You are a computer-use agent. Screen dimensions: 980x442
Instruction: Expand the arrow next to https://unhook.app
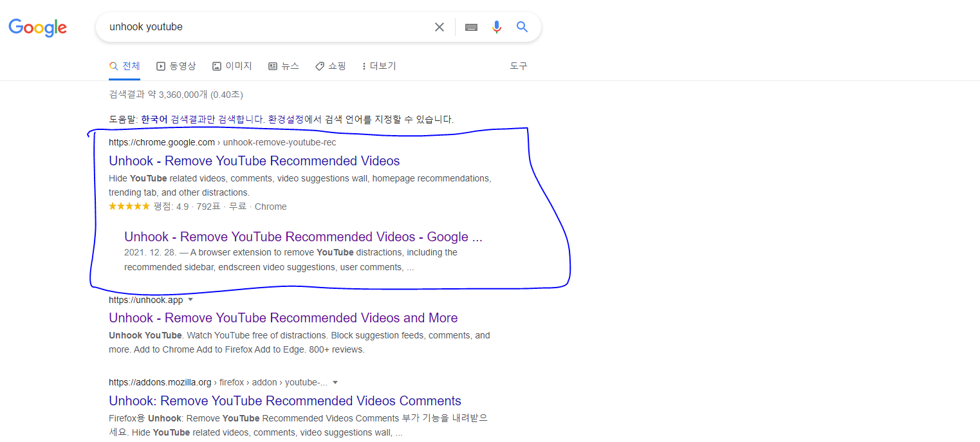[190, 300]
